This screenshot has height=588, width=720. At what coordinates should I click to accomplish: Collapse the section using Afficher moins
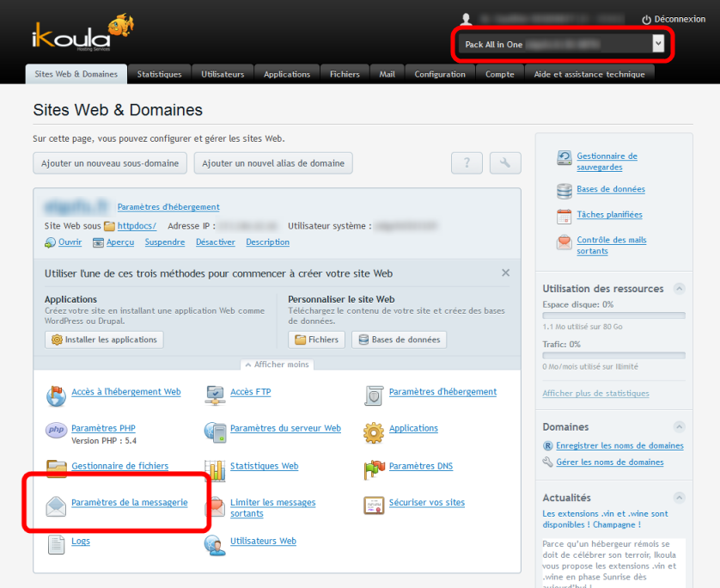[277, 364]
